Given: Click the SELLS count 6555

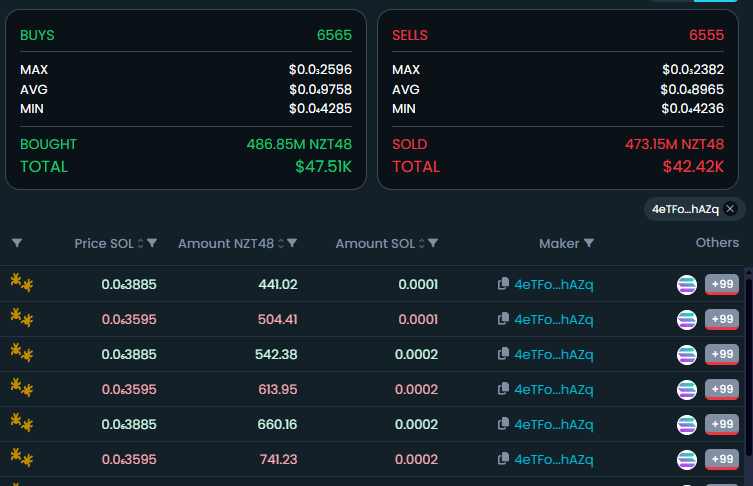Looking at the screenshot, I should pyautogui.click(x=706, y=35).
